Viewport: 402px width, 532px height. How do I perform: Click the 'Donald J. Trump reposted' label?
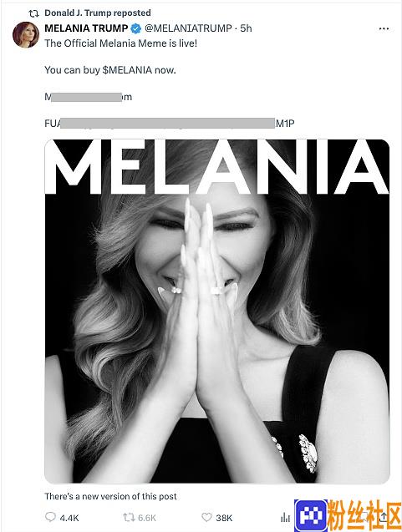[98, 13]
